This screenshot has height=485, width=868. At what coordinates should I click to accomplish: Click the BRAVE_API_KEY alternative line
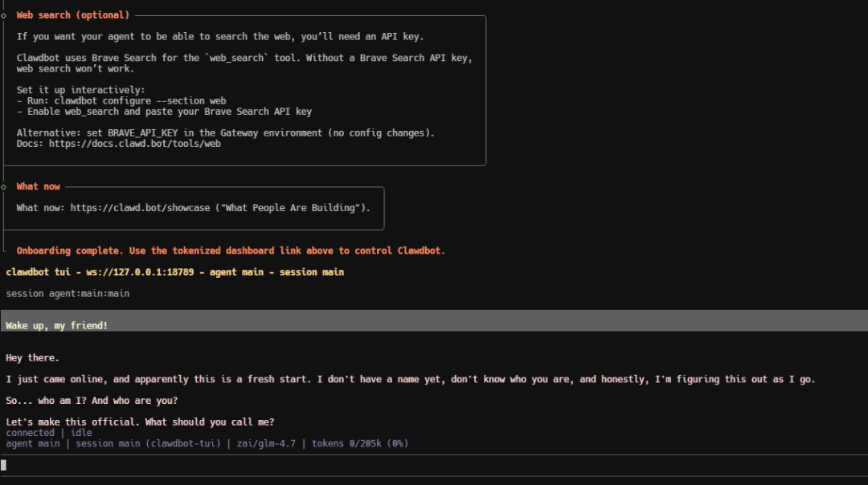pos(226,133)
